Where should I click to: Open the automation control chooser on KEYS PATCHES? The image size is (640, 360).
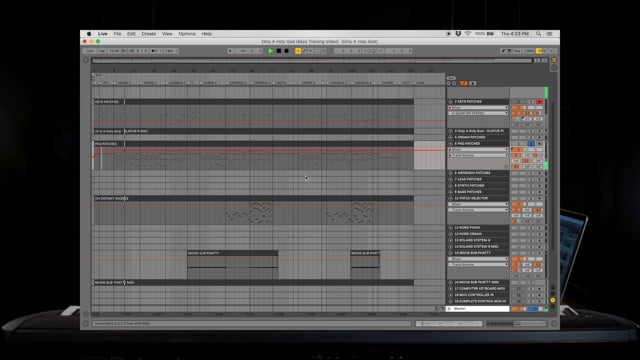(x=478, y=113)
